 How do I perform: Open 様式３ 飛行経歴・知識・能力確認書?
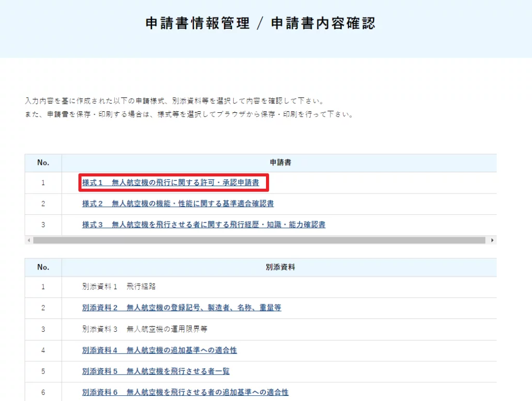coord(205,224)
